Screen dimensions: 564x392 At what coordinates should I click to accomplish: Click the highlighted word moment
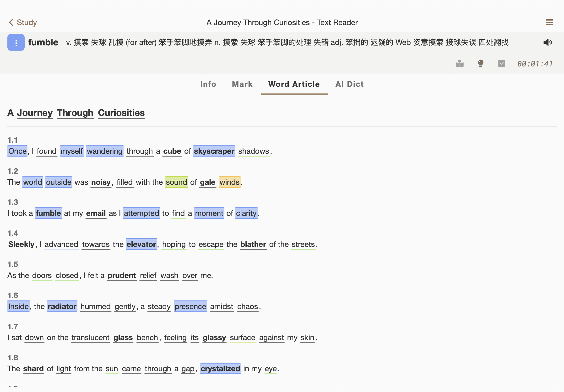coord(209,213)
